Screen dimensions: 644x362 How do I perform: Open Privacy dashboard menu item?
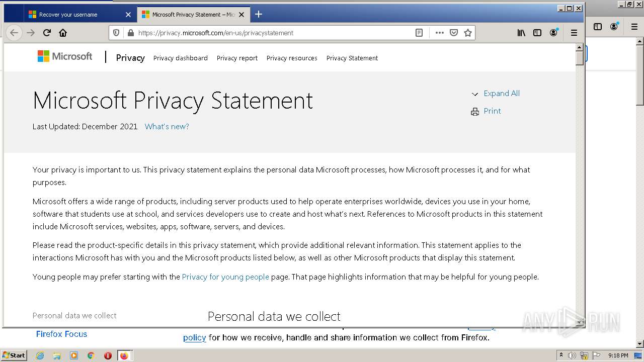pyautogui.click(x=181, y=58)
